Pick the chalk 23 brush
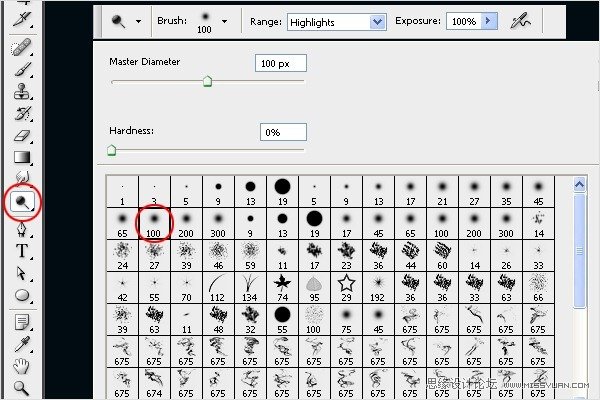The width and height of the screenshot is (600, 400). coord(346,256)
